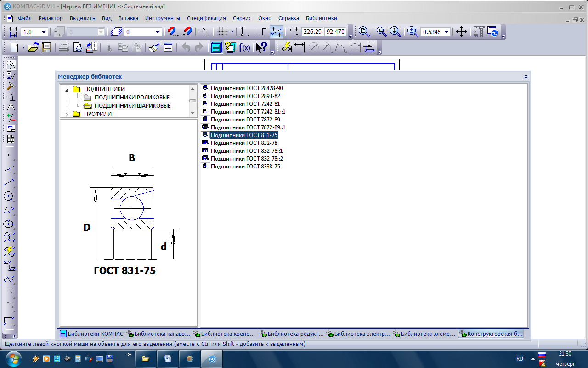The height and width of the screenshot is (368, 588).
Task: Expand the ПРОФИЛИ tree node
Action: (x=67, y=114)
